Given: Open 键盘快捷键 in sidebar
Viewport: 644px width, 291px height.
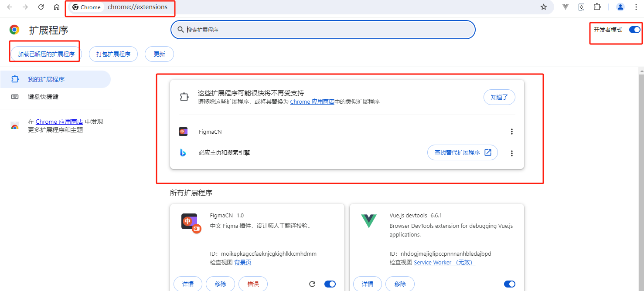Looking at the screenshot, I should [55, 97].
